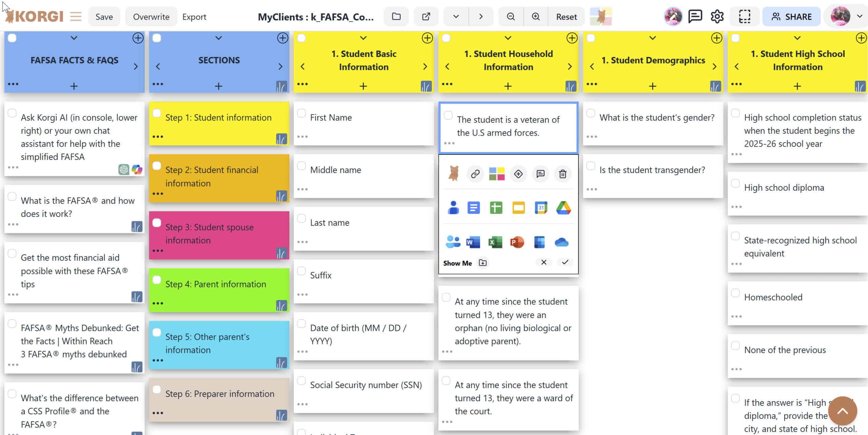
Task: Toggle checkbox on Step 1: Student information
Action: [x=157, y=113]
